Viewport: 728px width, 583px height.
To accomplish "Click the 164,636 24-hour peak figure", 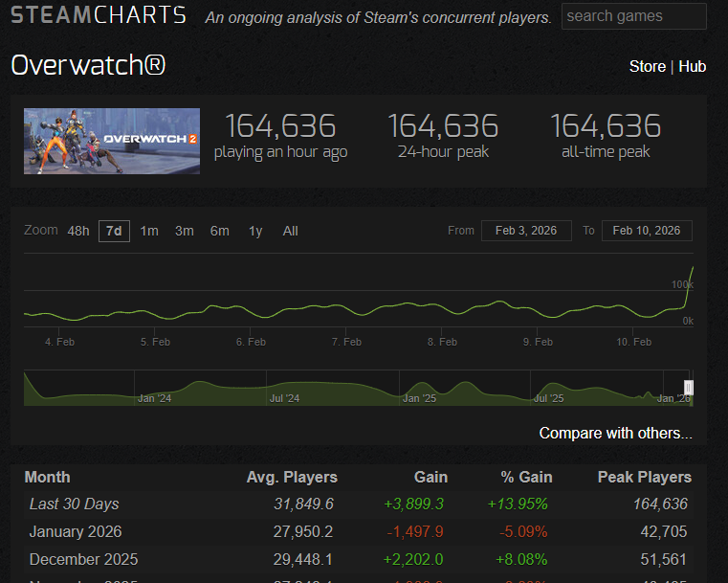I will (443, 126).
